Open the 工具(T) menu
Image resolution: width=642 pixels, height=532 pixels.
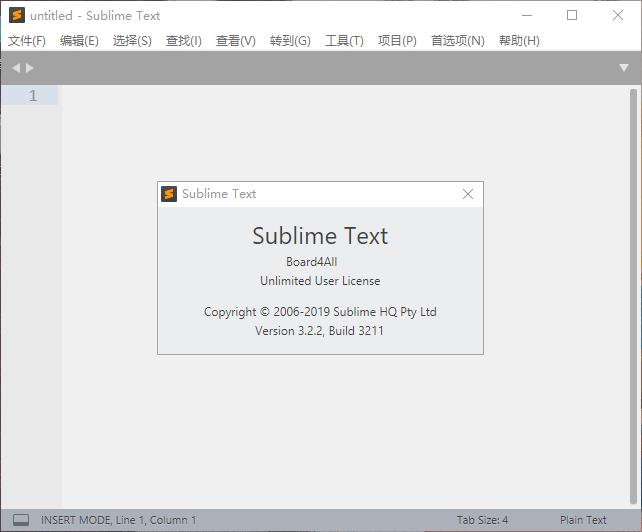344,41
